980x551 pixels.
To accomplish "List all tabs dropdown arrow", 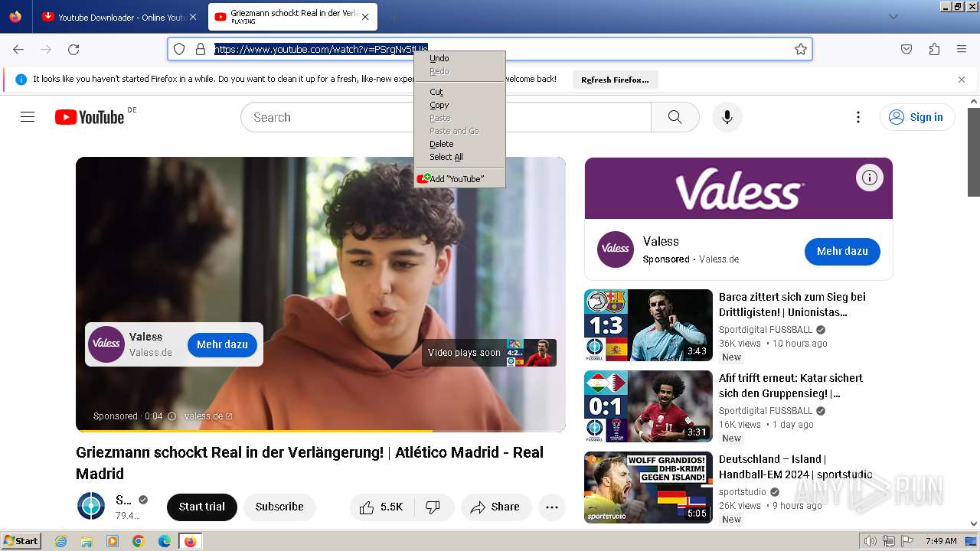I will (893, 17).
